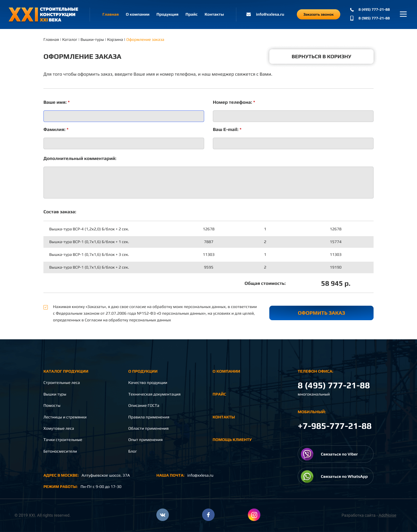Click Корзина in breadcrumbs

(115, 40)
